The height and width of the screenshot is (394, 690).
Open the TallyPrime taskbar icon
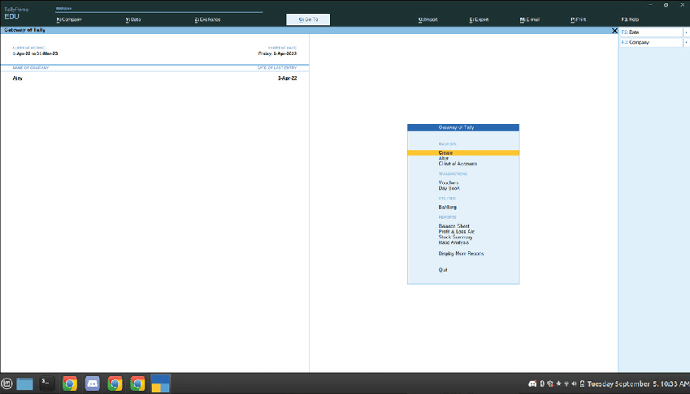[x=161, y=384]
